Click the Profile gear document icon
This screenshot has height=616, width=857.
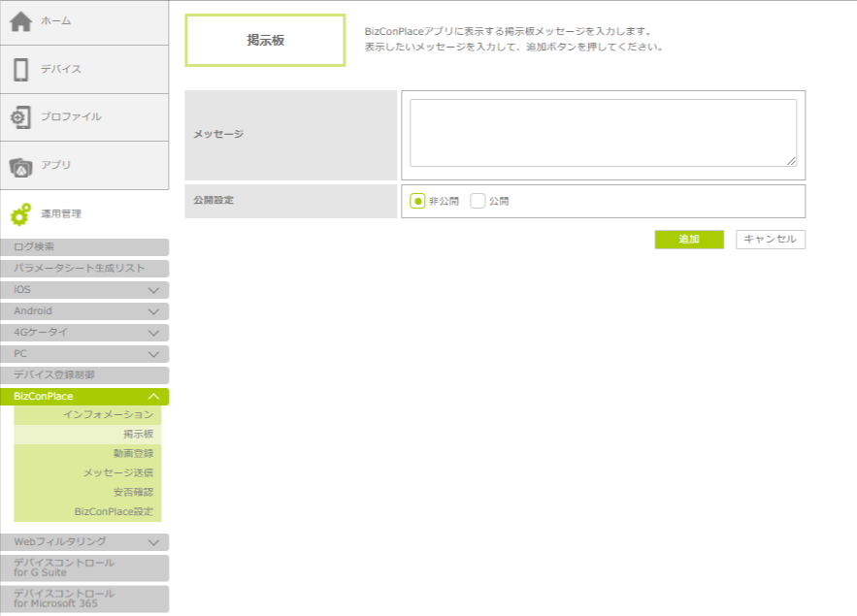tap(20, 117)
